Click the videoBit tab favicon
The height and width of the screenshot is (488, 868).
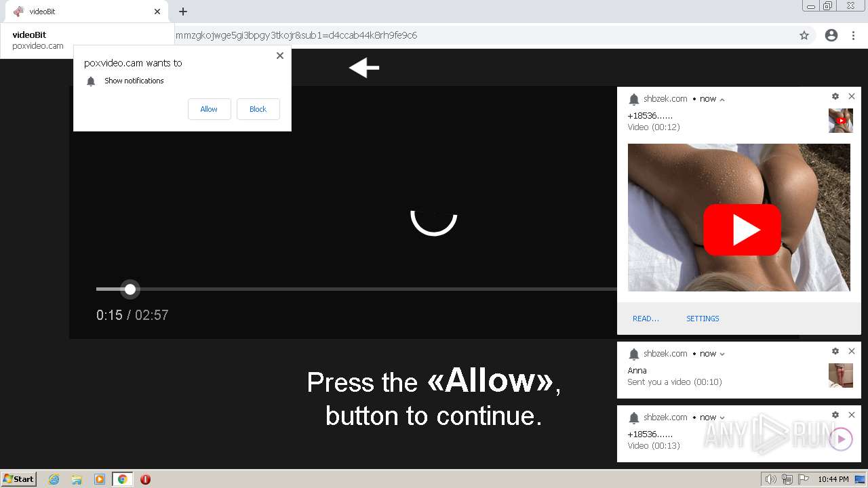click(18, 12)
